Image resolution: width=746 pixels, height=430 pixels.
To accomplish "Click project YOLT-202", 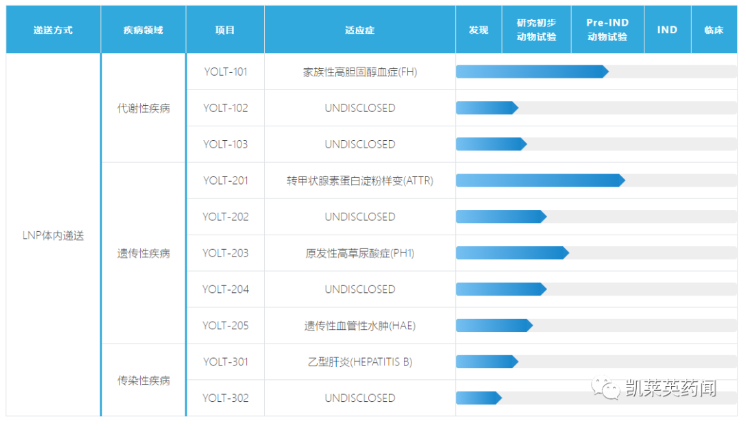I will pos(226,217).
